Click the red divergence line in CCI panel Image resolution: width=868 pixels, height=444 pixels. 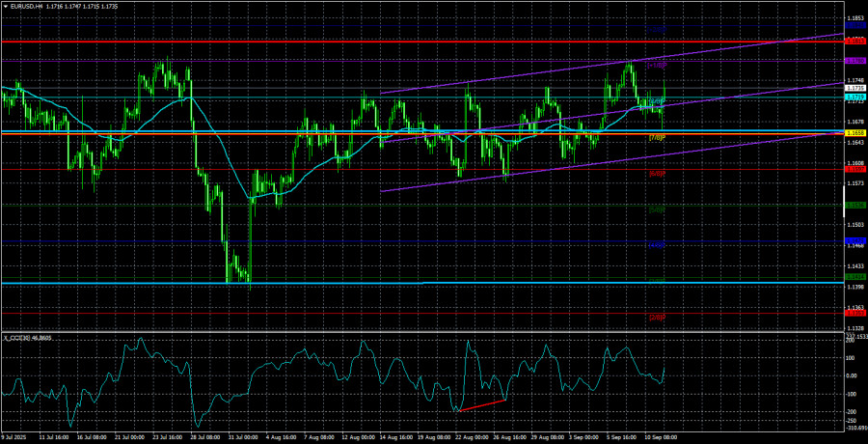(482, 404)
